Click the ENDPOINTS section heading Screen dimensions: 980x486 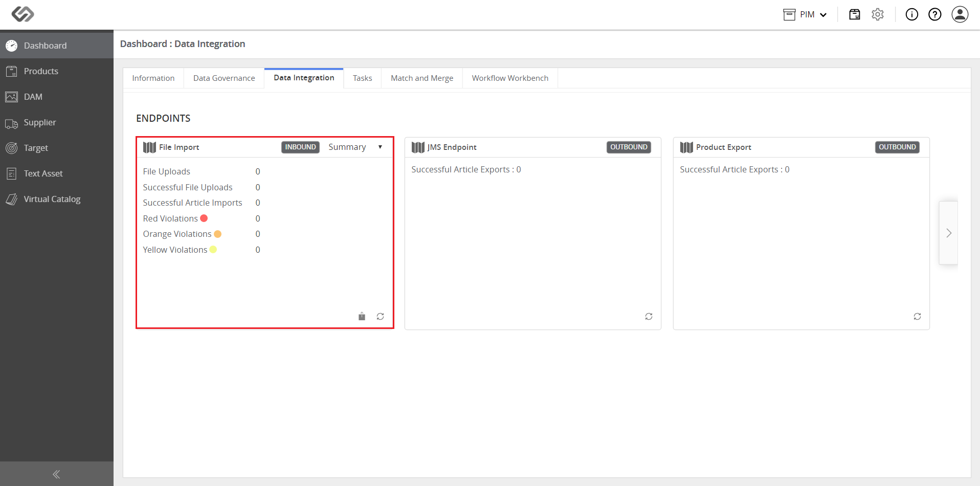tap(163, 118)
